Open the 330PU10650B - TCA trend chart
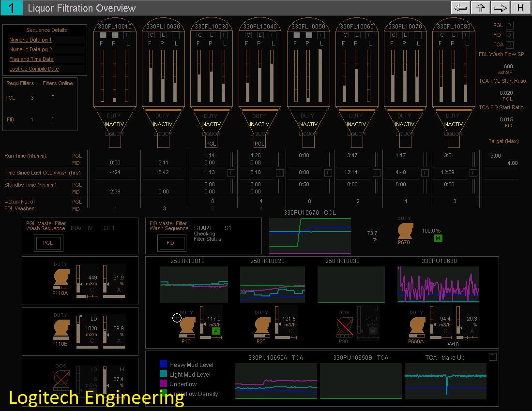Image resolution: width=532 pixels, height=411 pixels. click(x=361, y=381)
